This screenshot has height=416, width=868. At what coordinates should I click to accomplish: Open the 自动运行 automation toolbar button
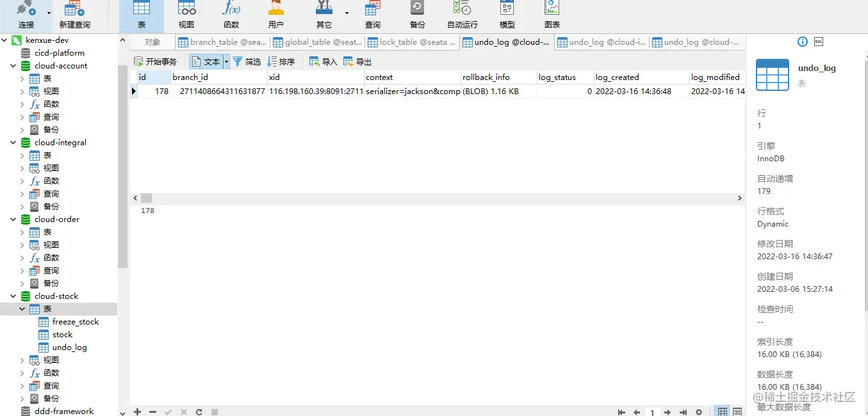pos(462,15)
